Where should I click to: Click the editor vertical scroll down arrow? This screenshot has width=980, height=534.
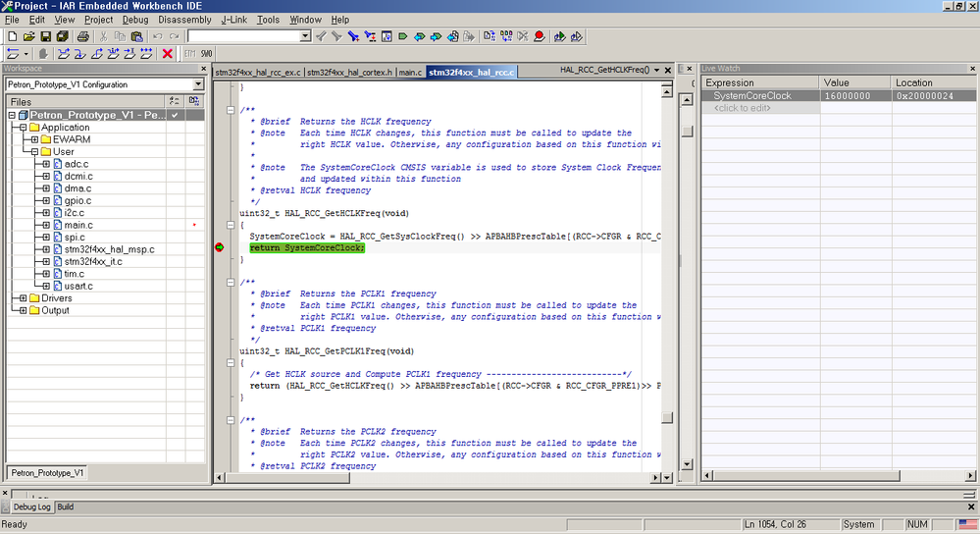pos(667,478)
